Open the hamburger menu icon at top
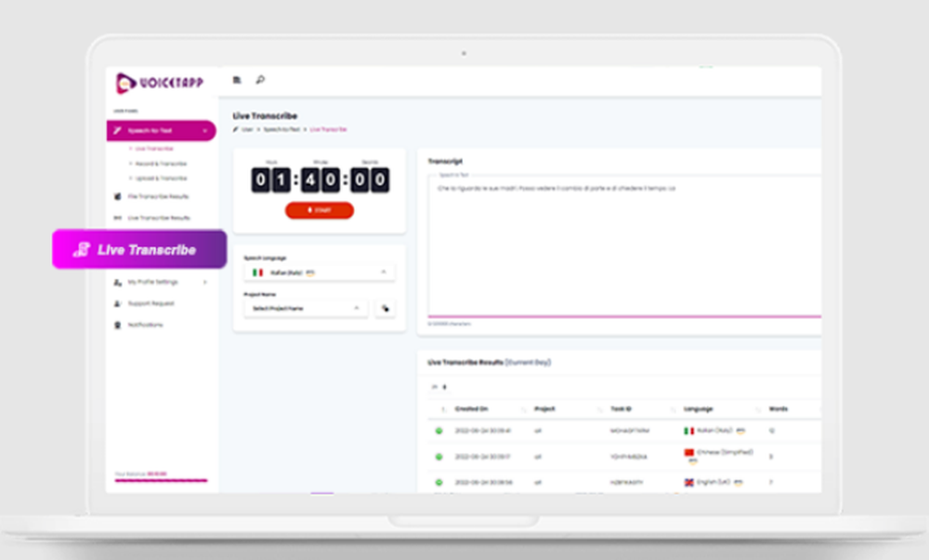 (237, 79)
